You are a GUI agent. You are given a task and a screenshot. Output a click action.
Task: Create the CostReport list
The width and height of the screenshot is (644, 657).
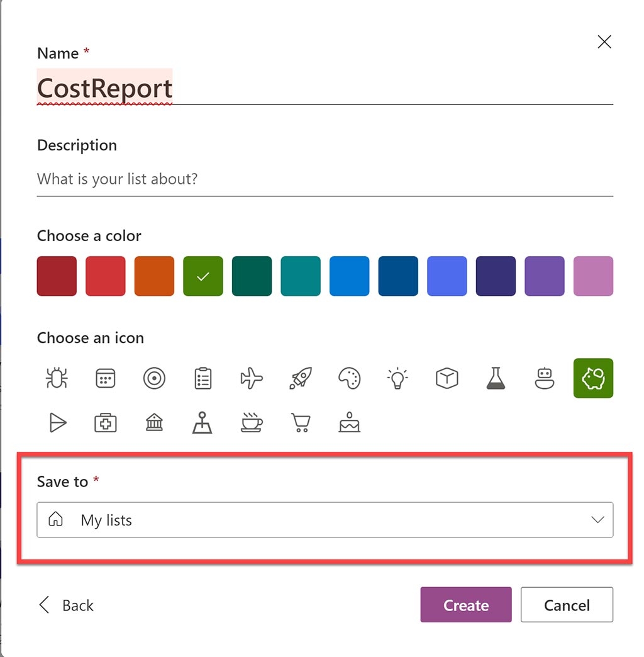pos(465,605)
